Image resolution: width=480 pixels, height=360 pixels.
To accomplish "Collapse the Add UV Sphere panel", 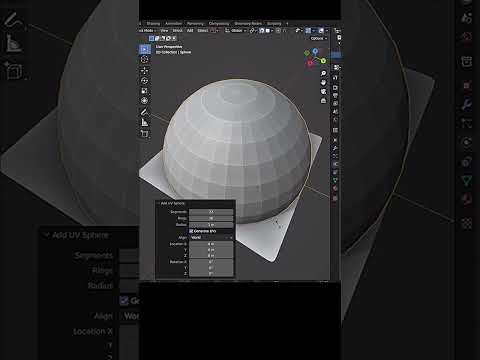I will [x=158, y=203].
